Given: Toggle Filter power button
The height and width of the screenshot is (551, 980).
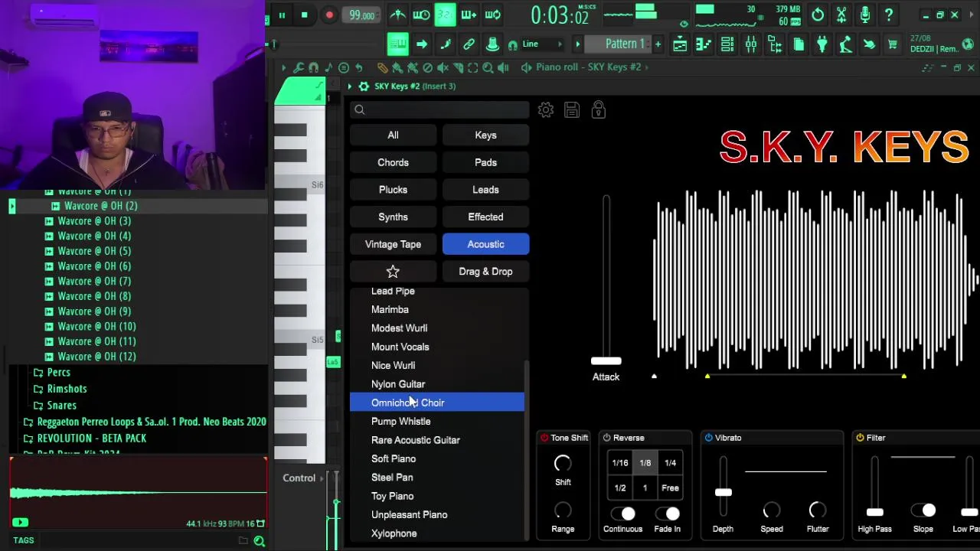Looking at the screenshot, I should tap(860, 438).
